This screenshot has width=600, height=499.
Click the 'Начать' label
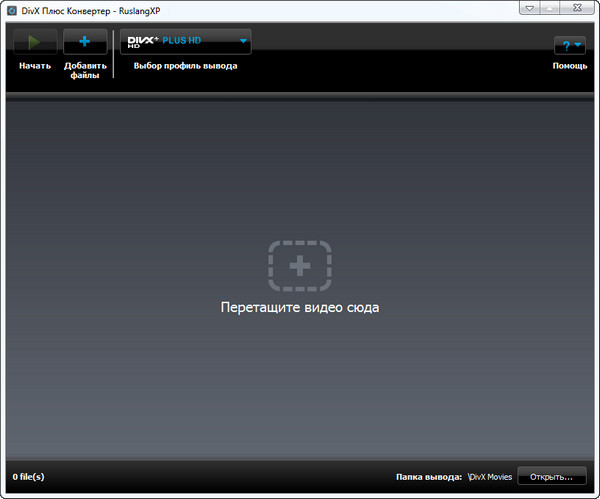34,66
